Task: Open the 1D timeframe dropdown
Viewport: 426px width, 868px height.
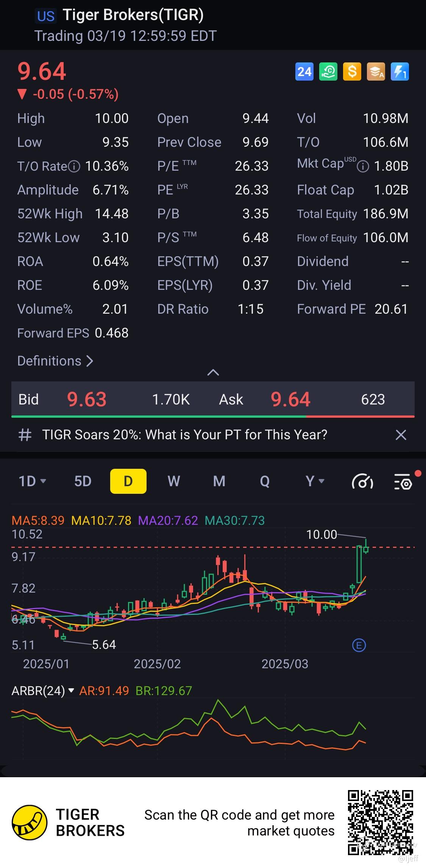Action: tap(32, 481)
